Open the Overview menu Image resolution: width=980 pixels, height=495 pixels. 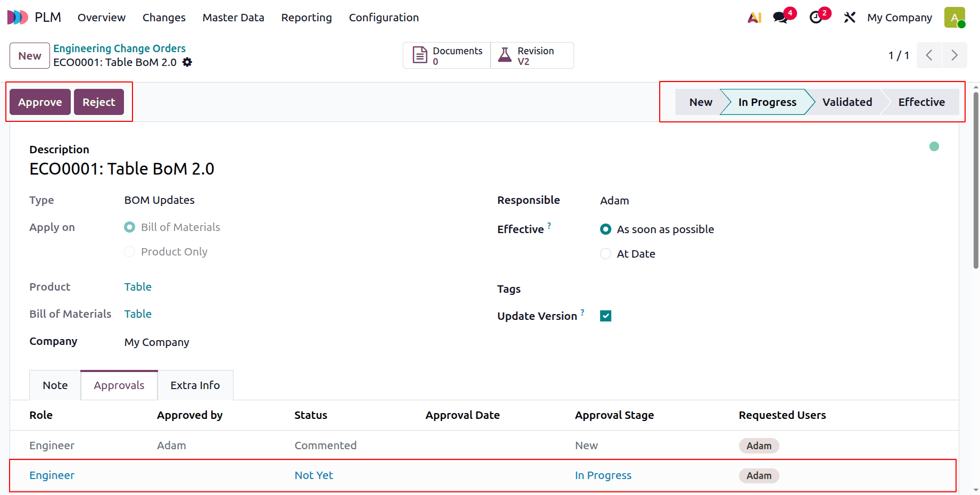pos(102,18)
